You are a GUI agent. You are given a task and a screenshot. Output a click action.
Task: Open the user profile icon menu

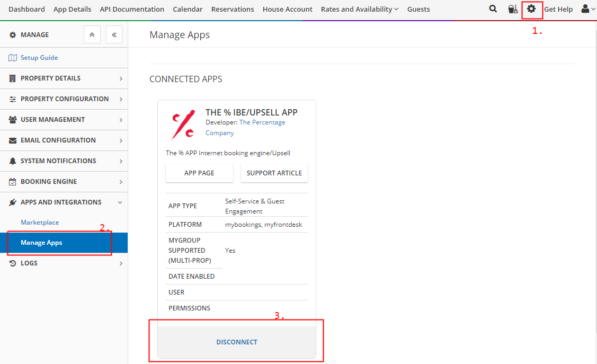point(588,9)
